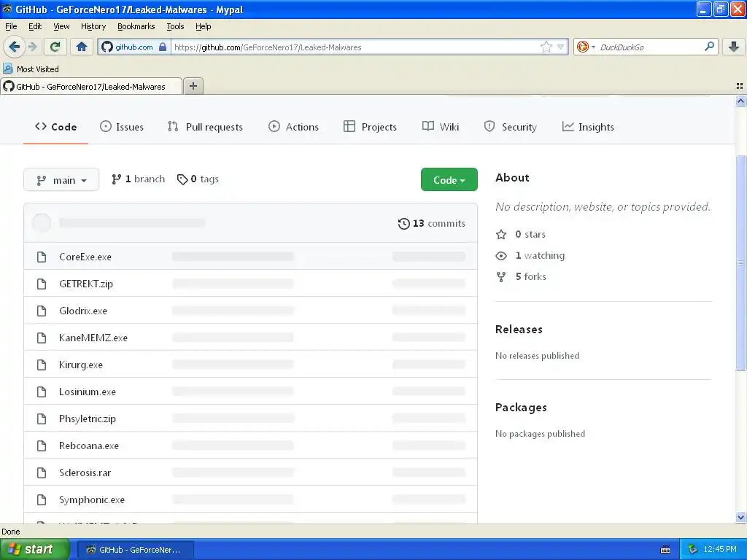Expand the main branch selector

61,180
